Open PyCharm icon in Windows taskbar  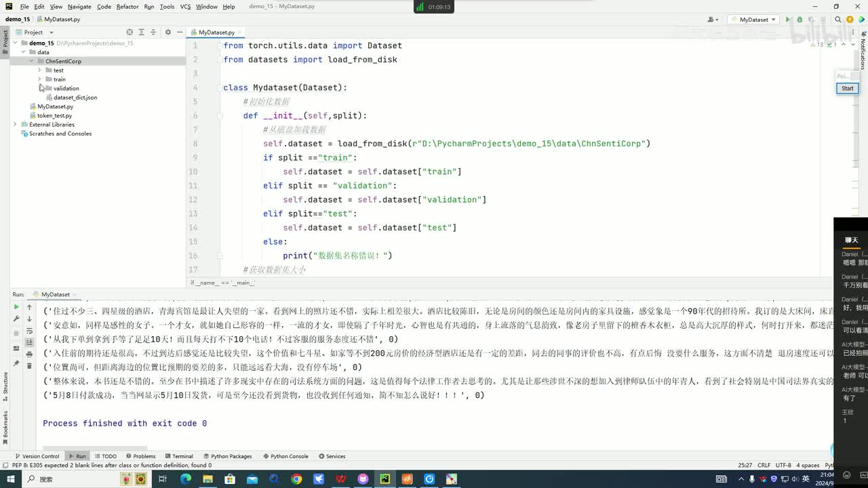tap(384, 479)
